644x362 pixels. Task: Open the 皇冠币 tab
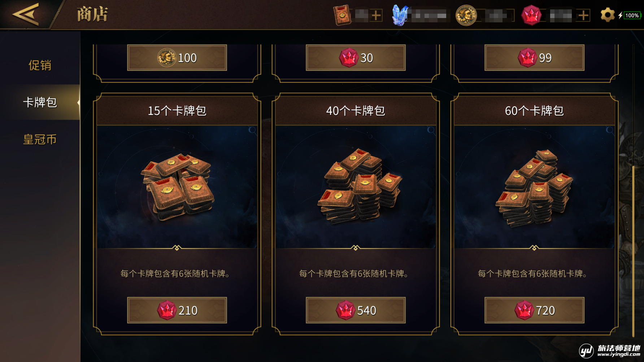(x=40, y=139)
